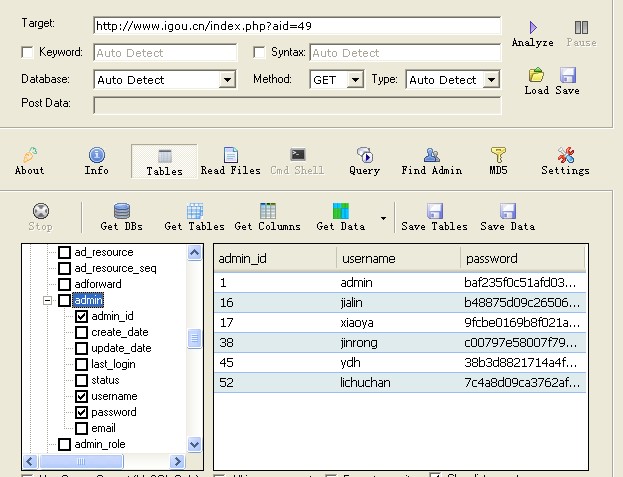This screenshot has height=477, width=623.
Task: Switch to the Tables section
Action: point(164,161)
